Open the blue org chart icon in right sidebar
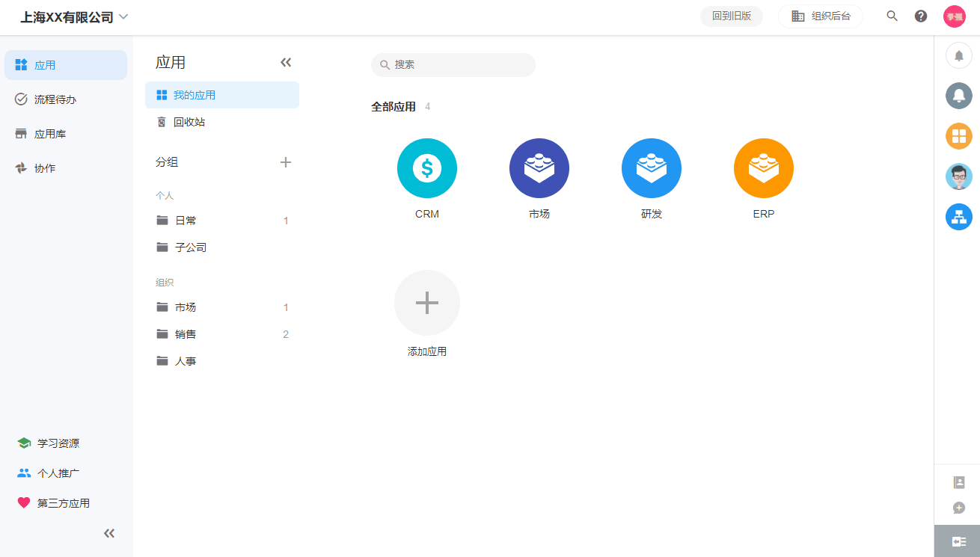Viewport: 980px width, 557px height. (x=958, y=217)
